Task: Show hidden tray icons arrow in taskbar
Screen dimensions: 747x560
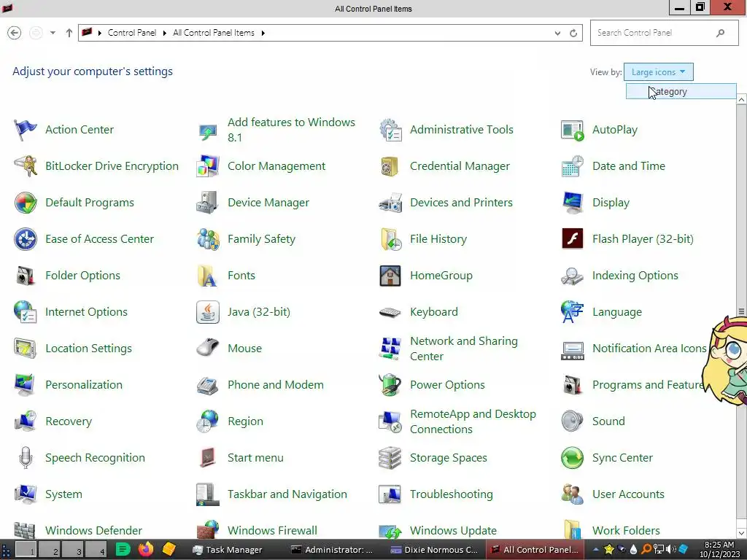Action: click(595, 550)
